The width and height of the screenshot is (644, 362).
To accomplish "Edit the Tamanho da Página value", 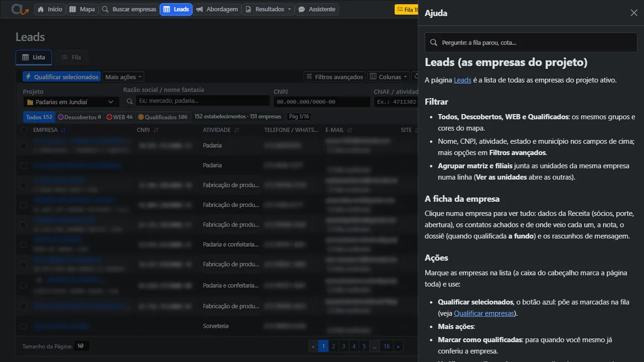I will point(81,346).
